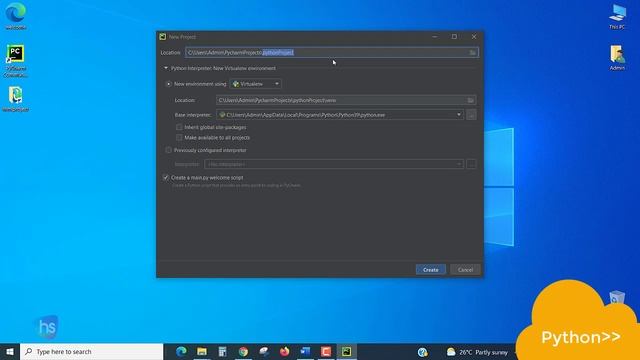This screenshot has height=360, width=640.
Task: Open the Windows Start menu
Action: [x=10, y=351]
